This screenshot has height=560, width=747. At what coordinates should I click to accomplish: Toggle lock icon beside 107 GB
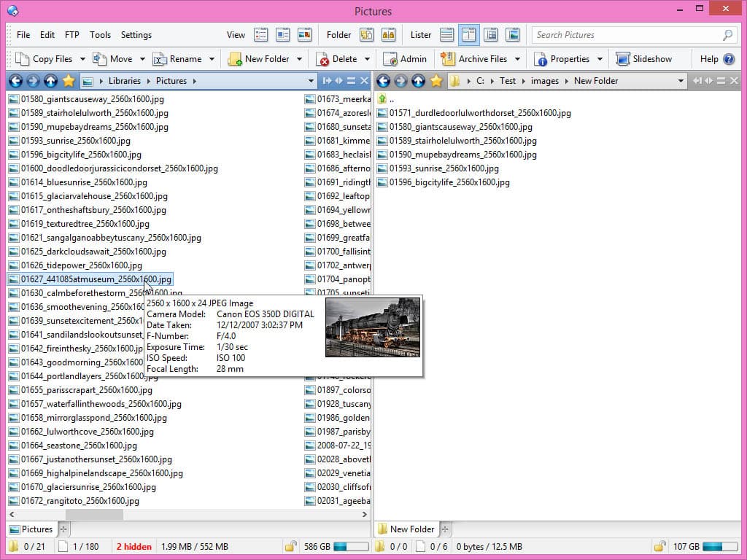tap(659, 546)
